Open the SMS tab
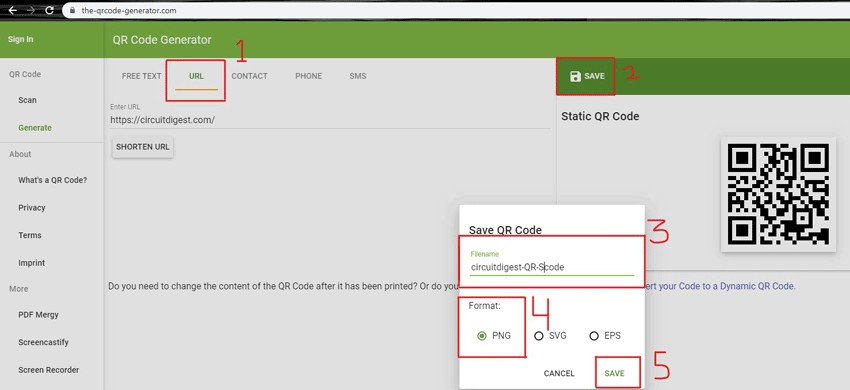The width and height of the screenshot is (850, 390). [x=358, y=76]
